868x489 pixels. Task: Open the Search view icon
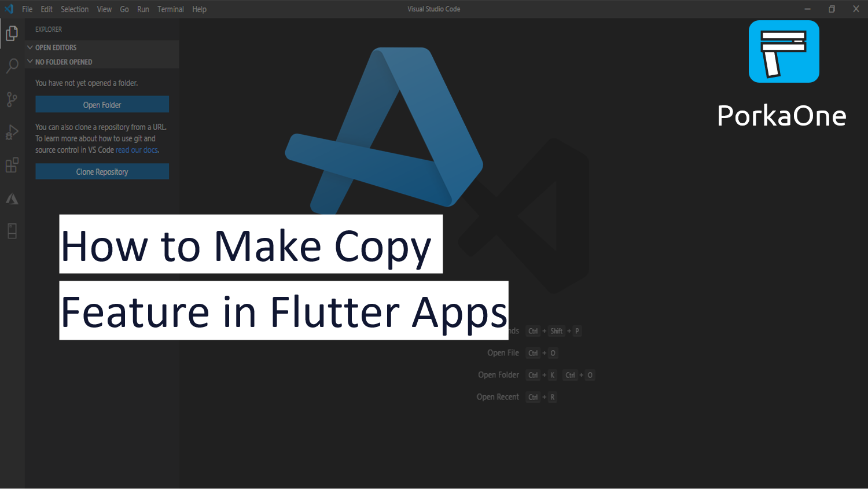(12, 66)
